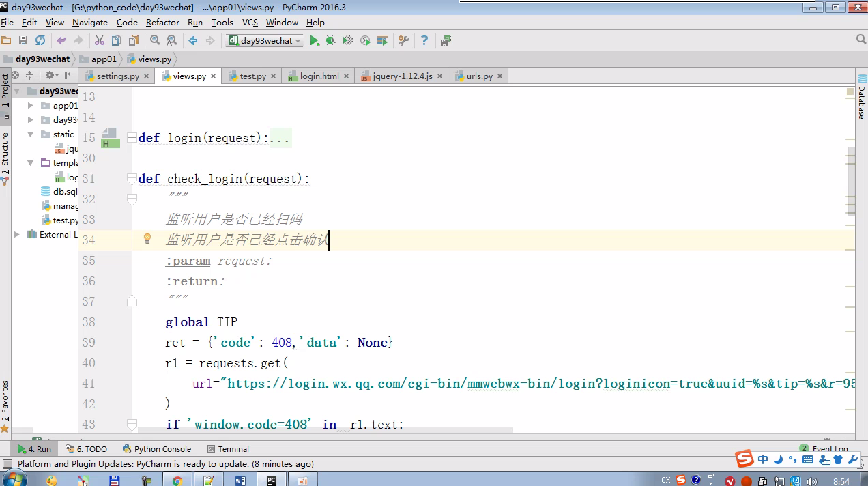Image resolution: width=868 pixels, height=486 pixels.
Task: Switch to the test.py tab
Action: coord(251,76)
